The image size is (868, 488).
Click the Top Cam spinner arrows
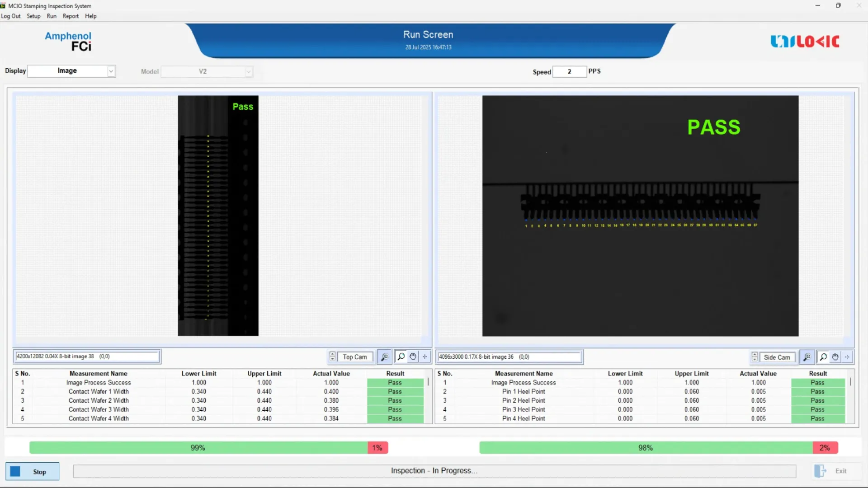click(x=332, y=357)
